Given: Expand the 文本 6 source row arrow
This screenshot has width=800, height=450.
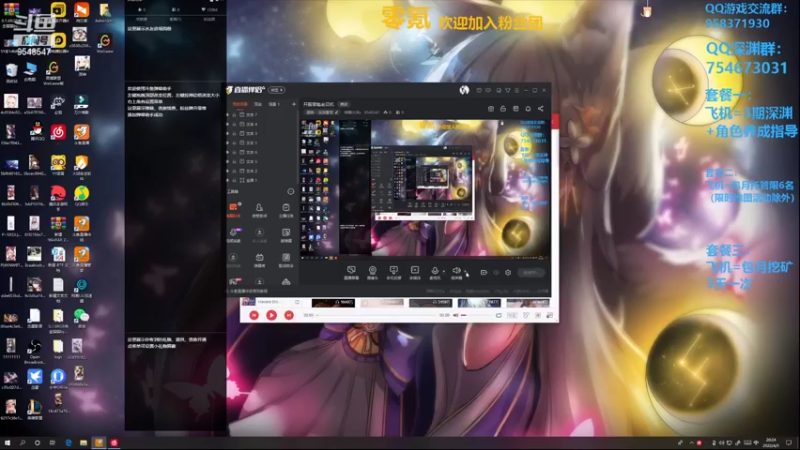Looking at the screenshot, I should (228, 152).
